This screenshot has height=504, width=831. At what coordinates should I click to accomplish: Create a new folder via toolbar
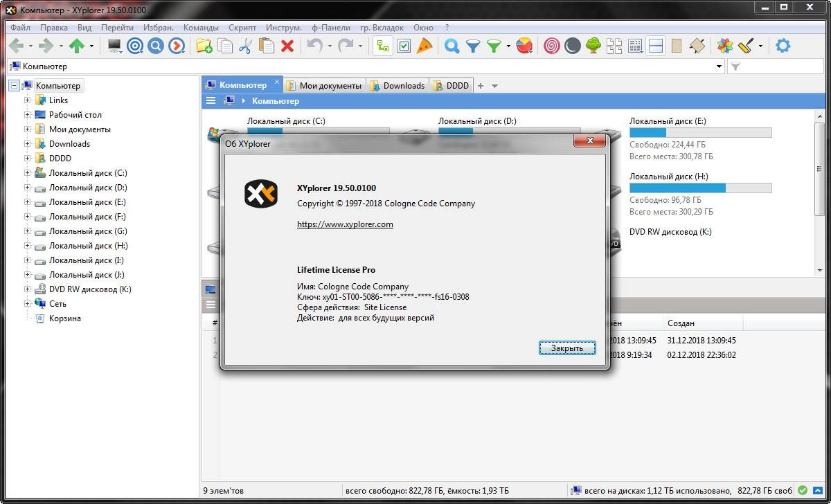coord(204,46)
